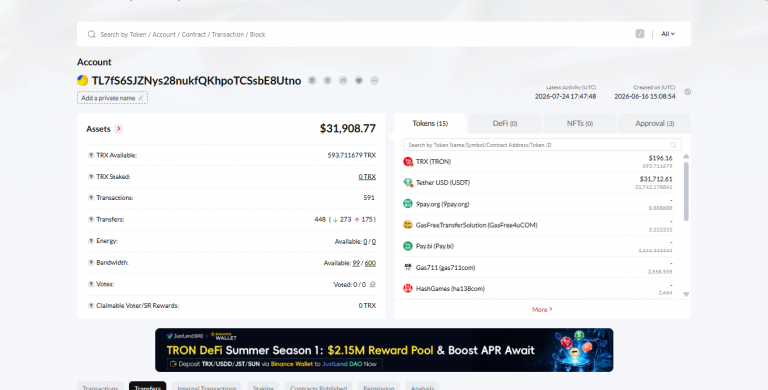
Task: Switch to Tokens (15) tab
Action: [x=430, y=123]
